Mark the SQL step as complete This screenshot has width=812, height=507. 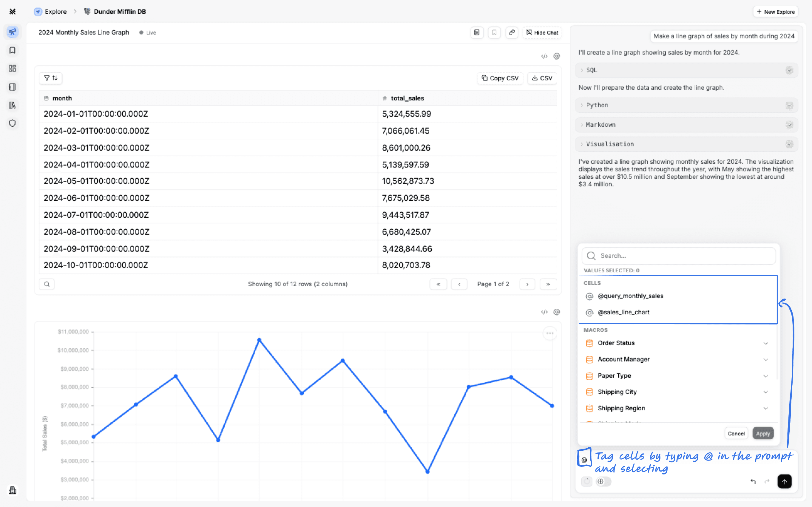(x=790, y=70)
